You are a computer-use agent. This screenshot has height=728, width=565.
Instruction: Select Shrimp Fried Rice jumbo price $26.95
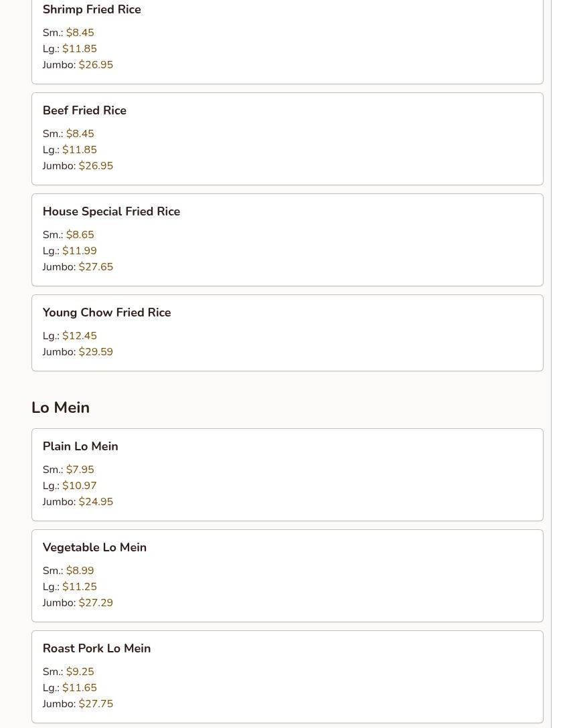(x=96, y=65)
